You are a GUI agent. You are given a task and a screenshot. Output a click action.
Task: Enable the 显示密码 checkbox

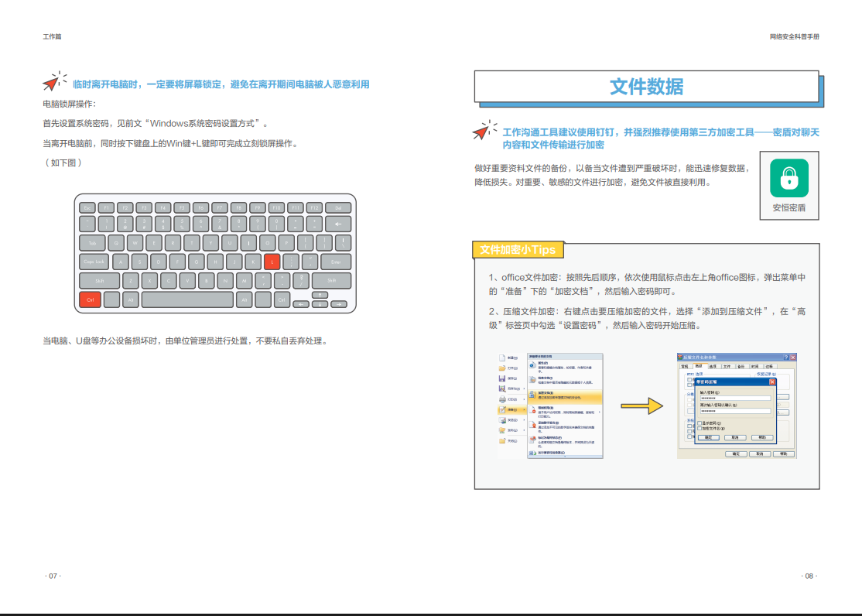point(700,423)
